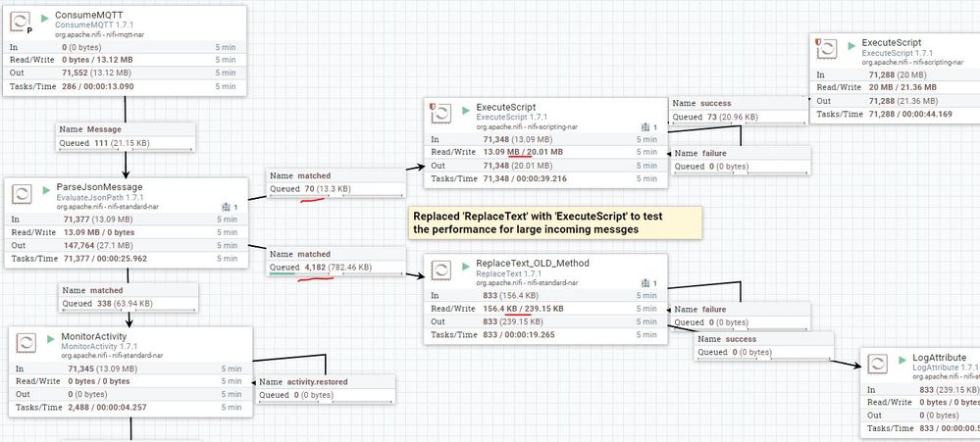Select the MonitorActivity processor icon
The image size is (980, 442).
26,343
